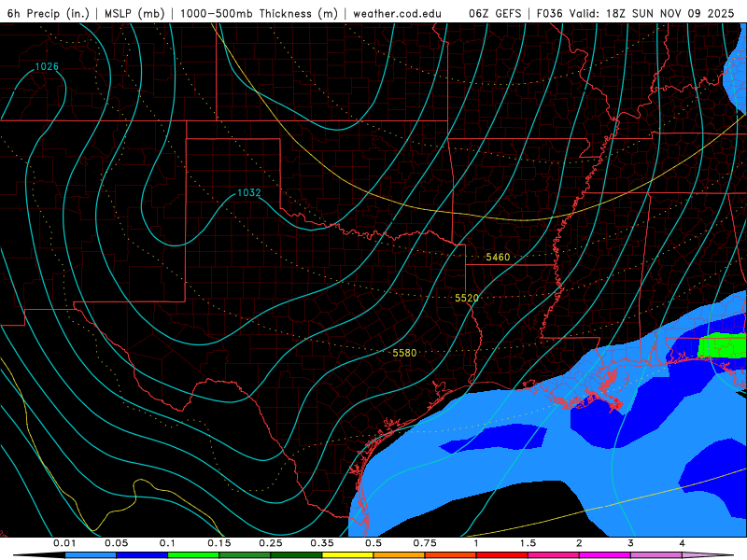Select the 0.25 legend value
Screen dimensions: 747x560
[271, 543]
